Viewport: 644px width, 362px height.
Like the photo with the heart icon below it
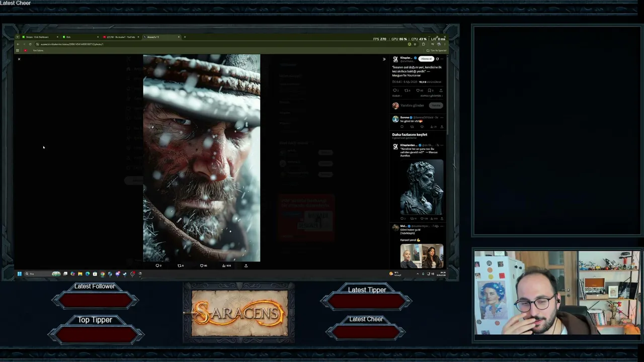[x=203, y=265]
